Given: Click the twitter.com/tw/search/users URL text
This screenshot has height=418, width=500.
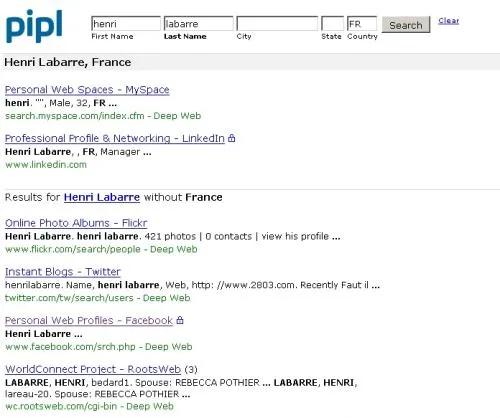Looking at the screenshot, I should (x=69, y=298).
